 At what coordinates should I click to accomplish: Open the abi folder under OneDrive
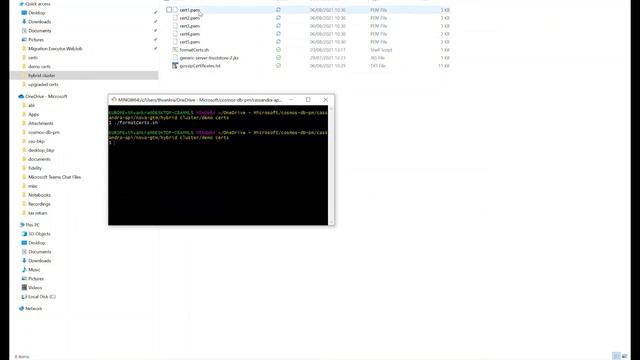tap(31, 105)
